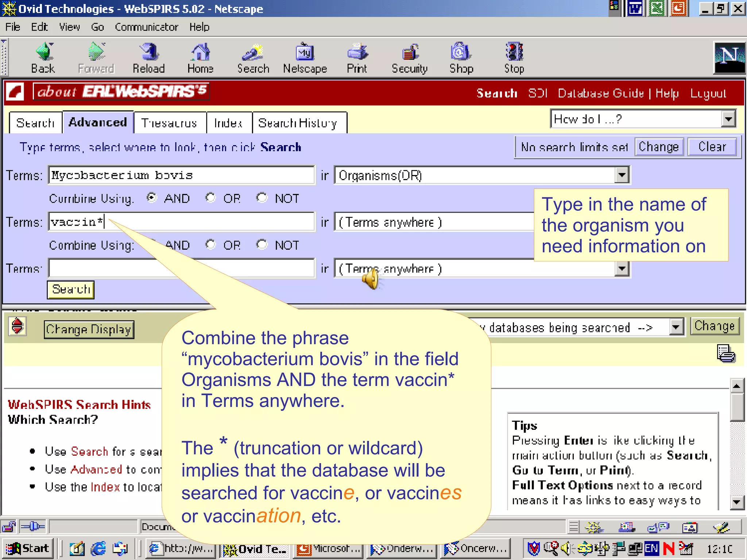Click the printer icon in results pane
Viewport: 747px width, 560px height.
(x=726, y=353)
